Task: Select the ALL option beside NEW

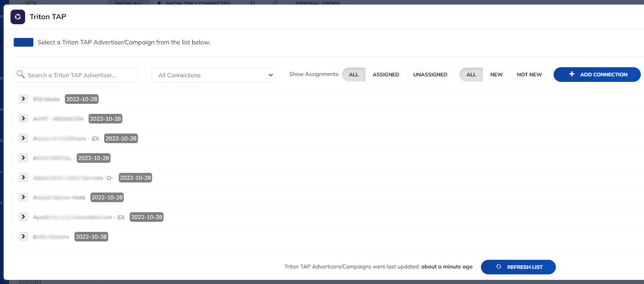Action: 471,75
